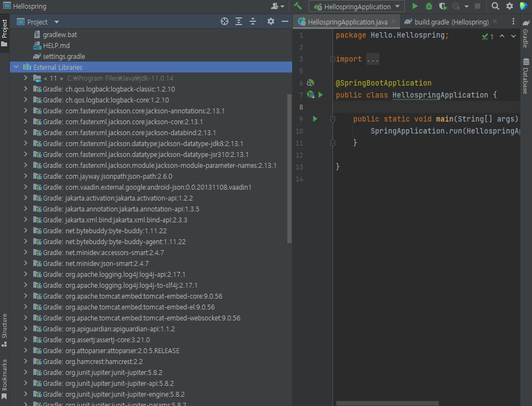Click the inspection checkmark widget in editor
The width and height of the screenshot is (532, 406).
pyautogui.click(x=487, y=37)
